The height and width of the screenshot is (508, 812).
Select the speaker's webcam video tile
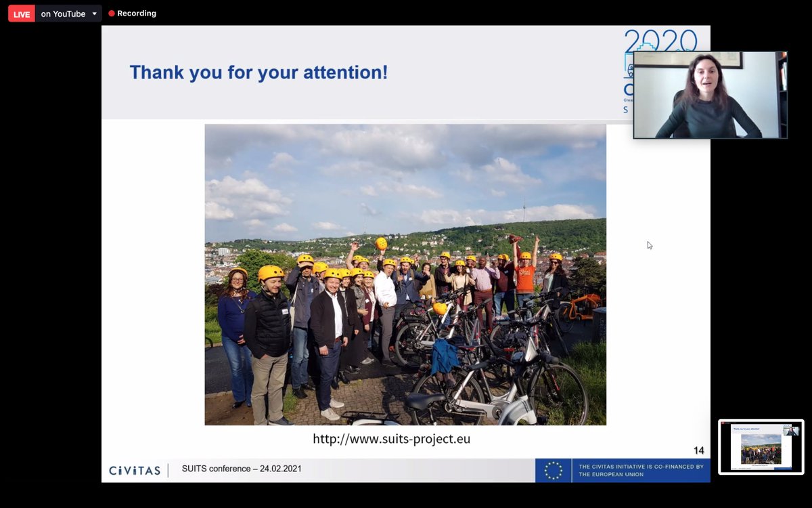(x=710, y=95)
